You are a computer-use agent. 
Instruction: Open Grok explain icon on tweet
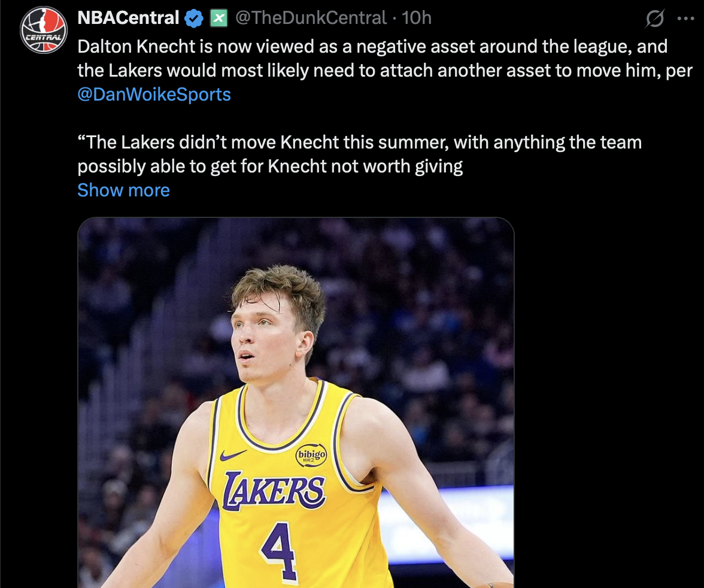(655, 20)
